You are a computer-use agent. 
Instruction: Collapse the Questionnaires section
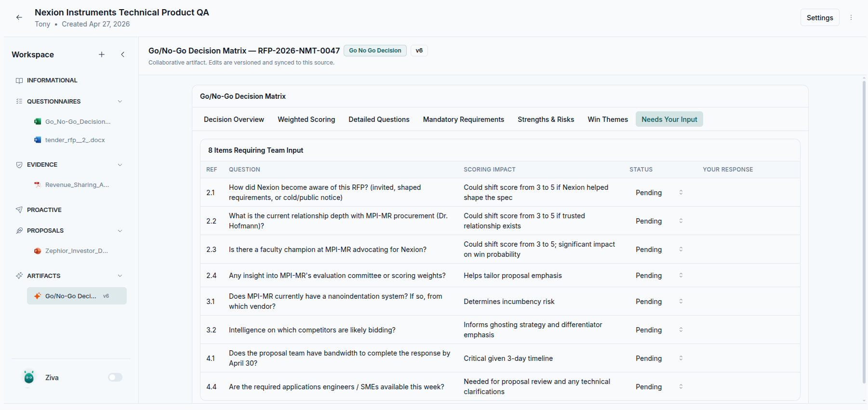(120, 101)
